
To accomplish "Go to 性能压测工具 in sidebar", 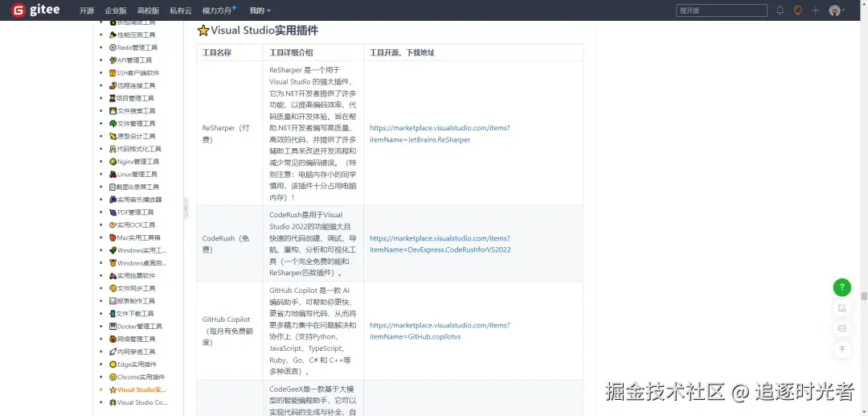I will pos(133,35).
